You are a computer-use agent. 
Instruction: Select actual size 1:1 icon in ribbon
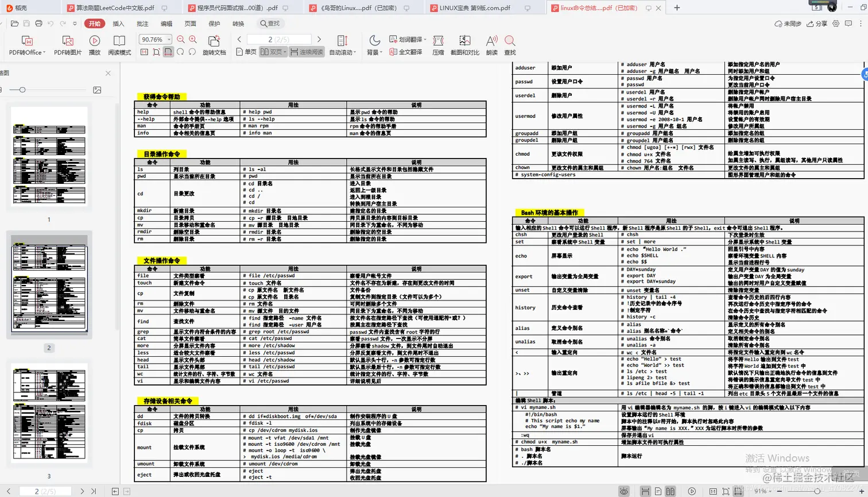144,52
